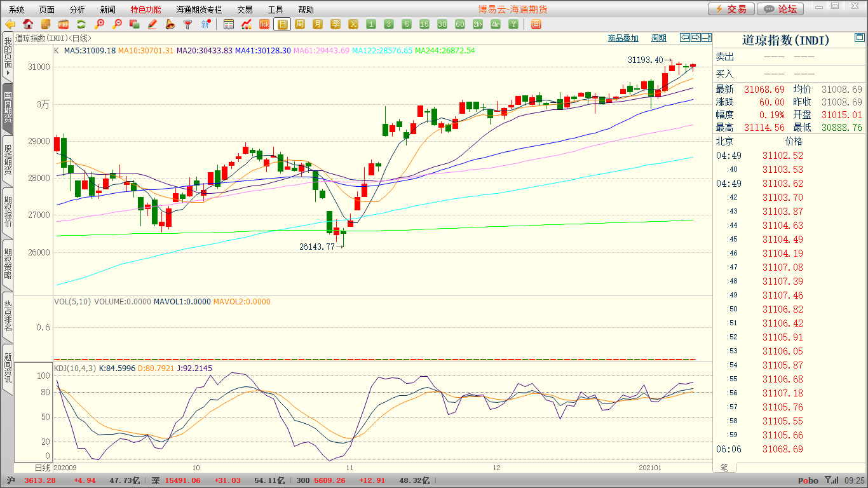Switch to the time-share line chart icon
This screenshot has width=868, height=488.
click(x=247, y=24)
